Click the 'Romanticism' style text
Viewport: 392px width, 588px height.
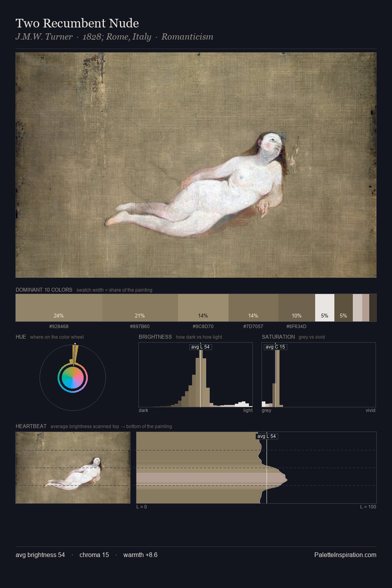coord(187,37)
